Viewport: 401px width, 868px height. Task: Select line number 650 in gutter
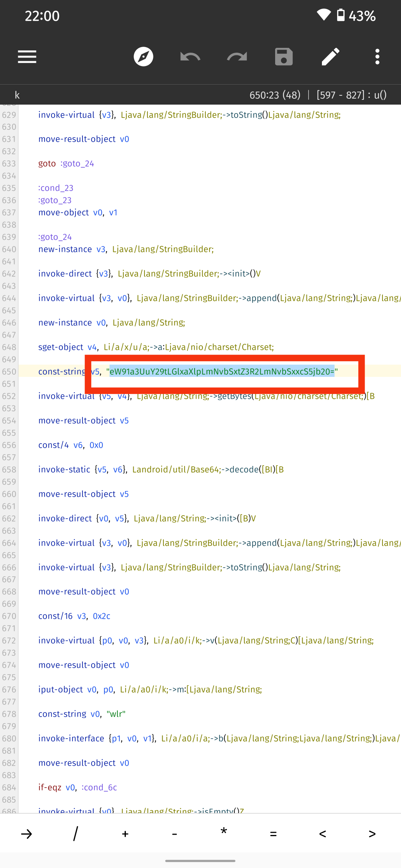(x=9, y=371)
